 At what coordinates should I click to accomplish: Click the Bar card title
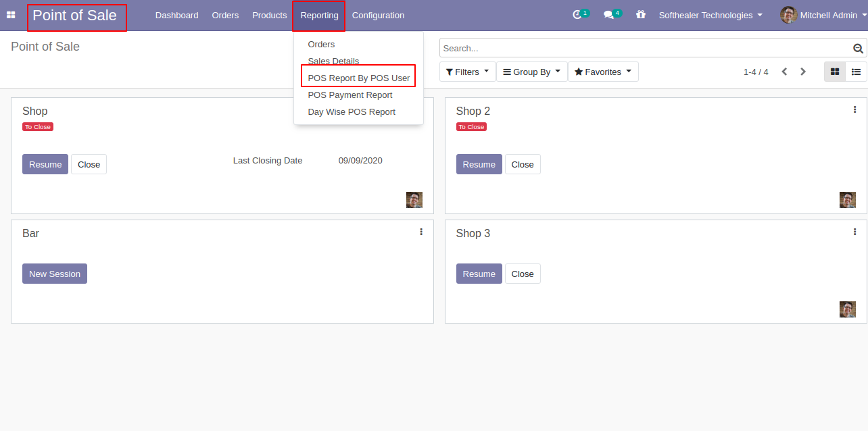coord(31,233)
